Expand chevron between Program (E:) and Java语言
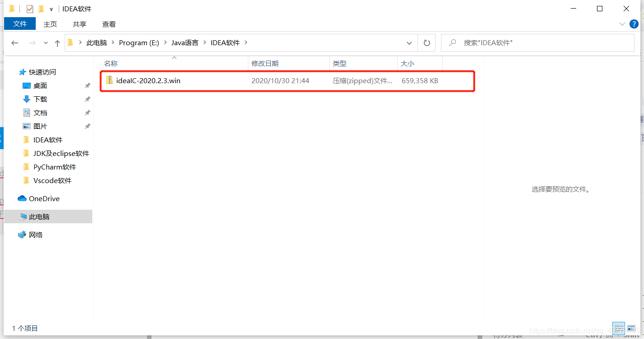 click(x=165, y=42)
